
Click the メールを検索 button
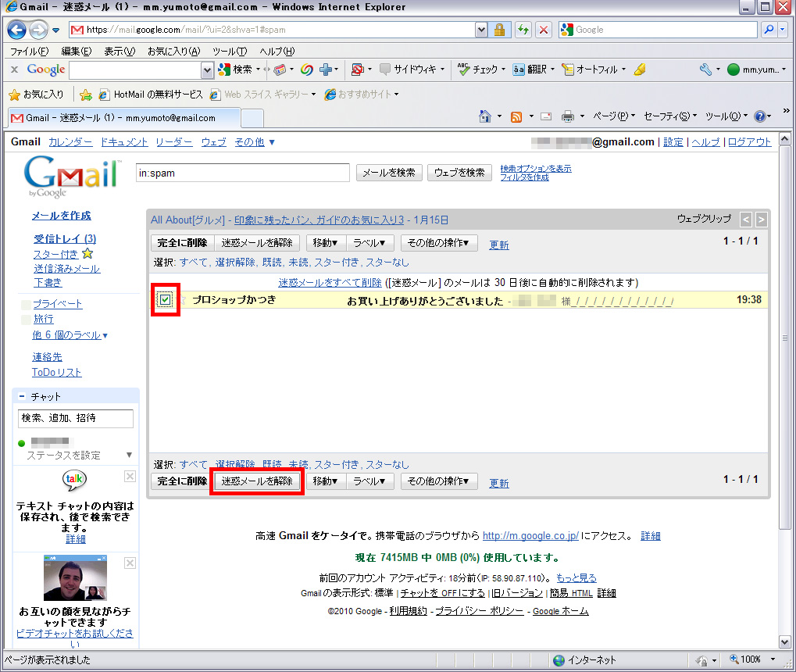point(389,173)
